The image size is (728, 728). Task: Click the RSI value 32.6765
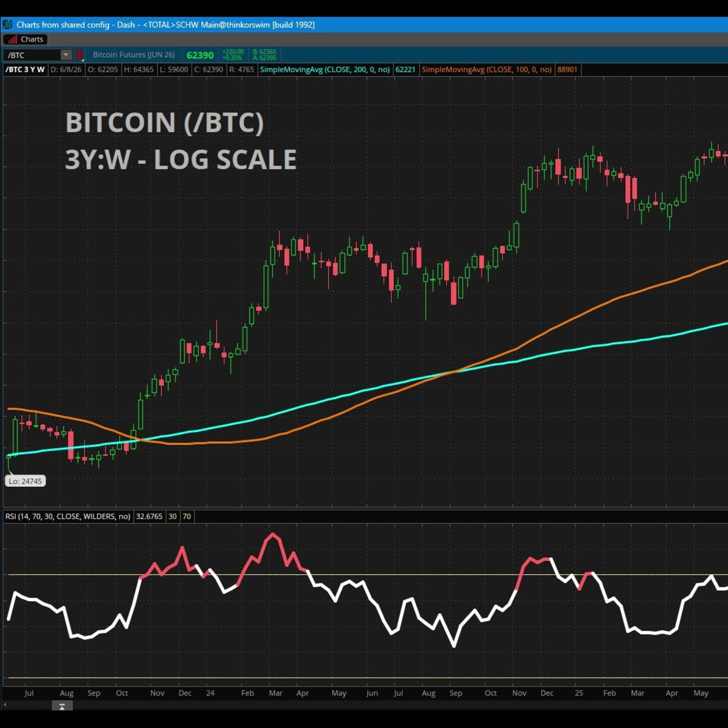[x=149, y=516]
